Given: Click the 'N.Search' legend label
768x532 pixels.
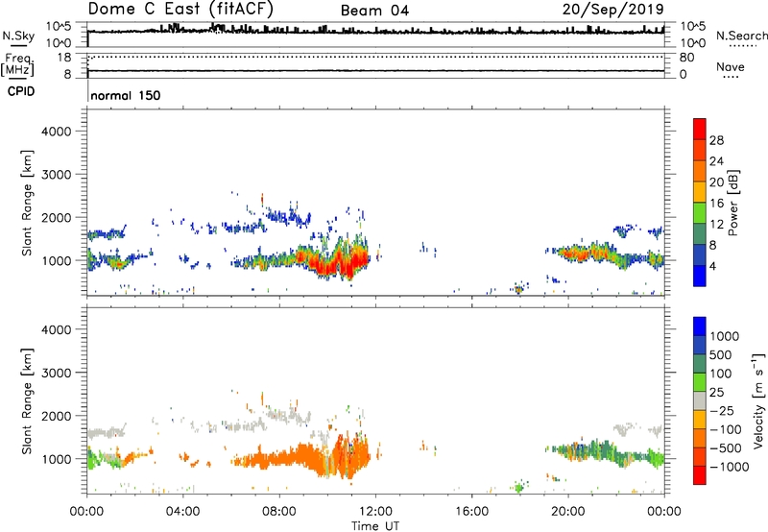Looking at the screenshot, I should (x=741, y=36).
